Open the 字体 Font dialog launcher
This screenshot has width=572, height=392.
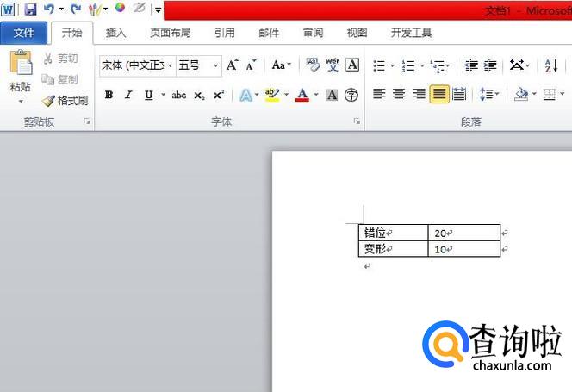click(x=357, y=121)
